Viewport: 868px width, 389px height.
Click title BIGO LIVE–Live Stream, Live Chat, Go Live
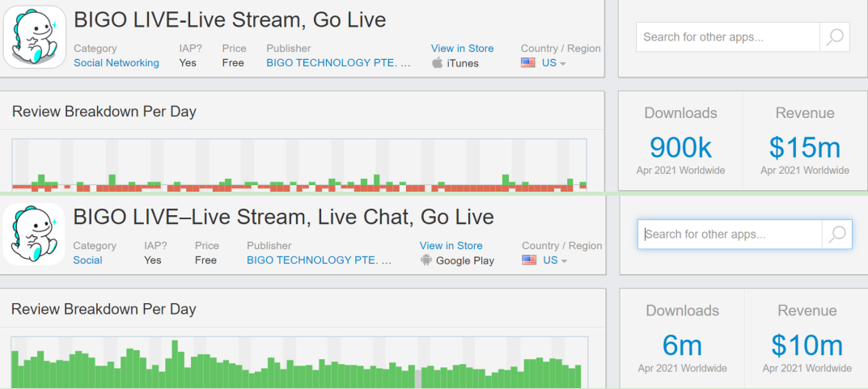click(283, 217)
